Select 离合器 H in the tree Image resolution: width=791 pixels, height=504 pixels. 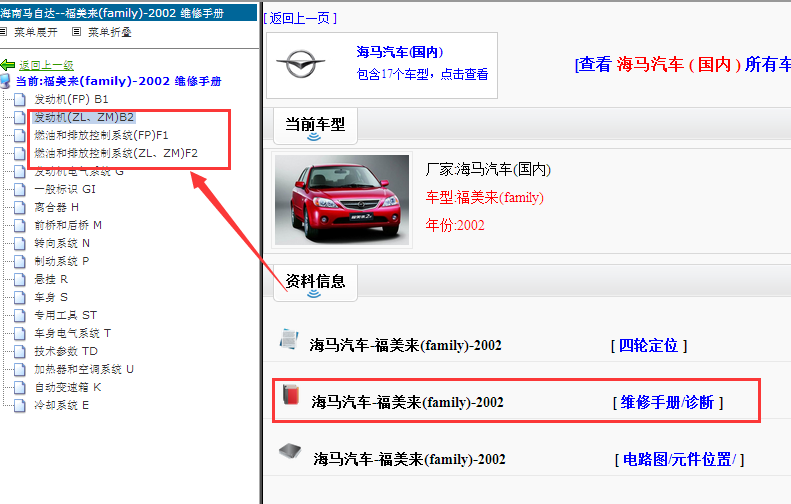coord(56,207)
